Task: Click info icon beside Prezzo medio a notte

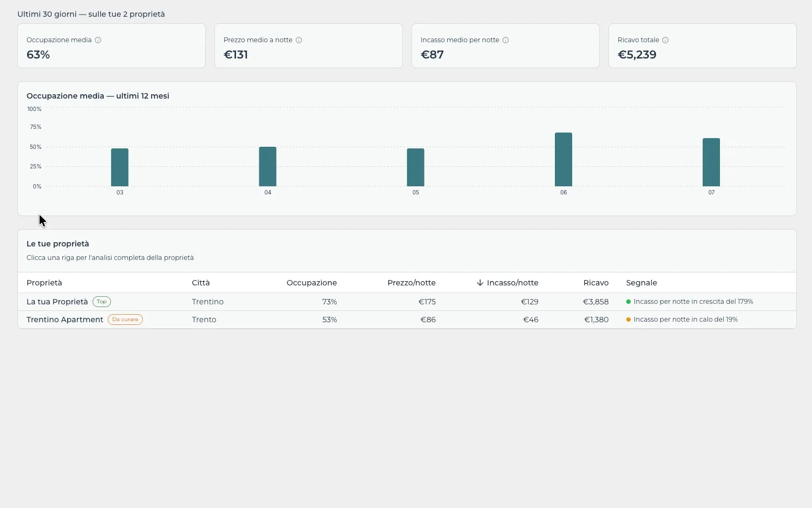Action: point(299,40)
